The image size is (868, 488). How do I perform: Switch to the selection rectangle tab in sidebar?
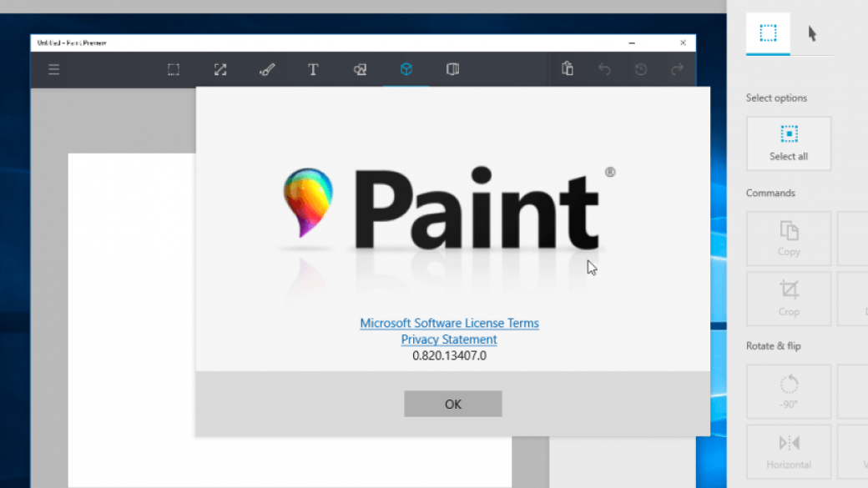pyautogui.click(x=768, y=33)
